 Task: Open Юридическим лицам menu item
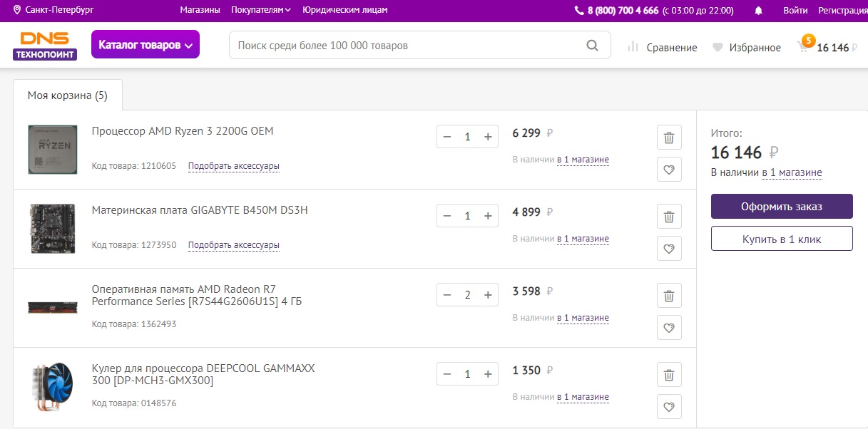tap(345, 10)
